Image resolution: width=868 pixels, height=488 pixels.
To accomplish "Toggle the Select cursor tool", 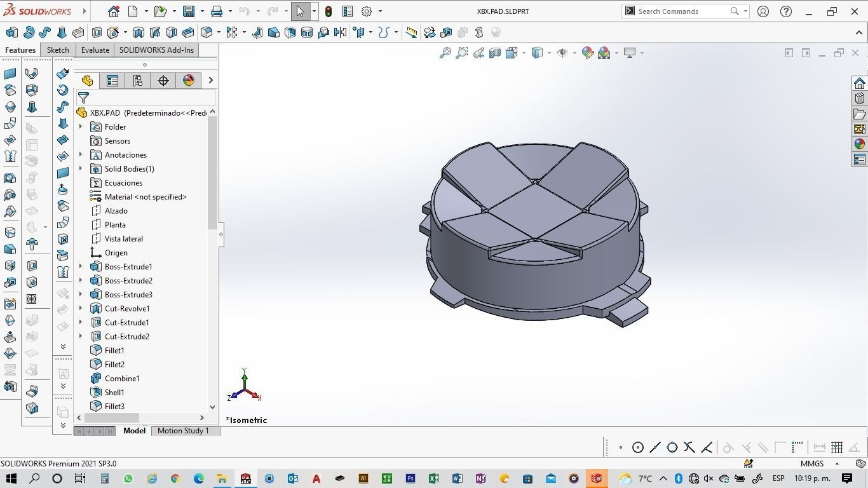I will point(300,11).
